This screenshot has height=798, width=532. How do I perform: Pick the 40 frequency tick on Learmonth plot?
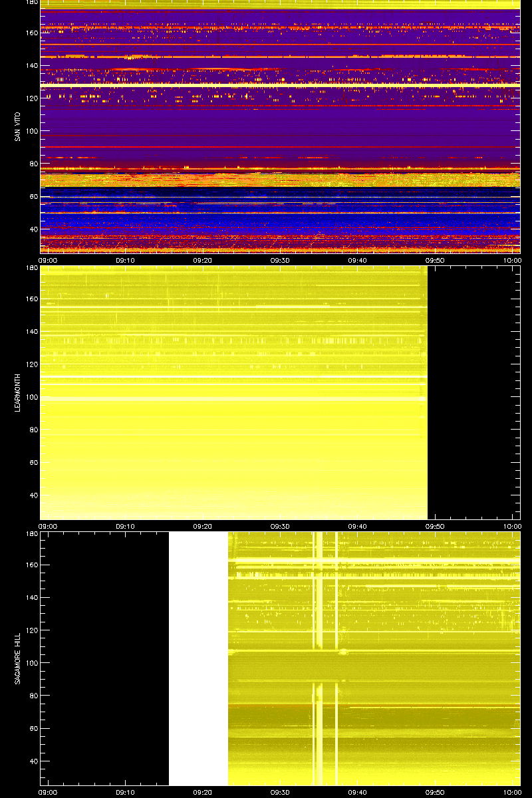(33, 495)
